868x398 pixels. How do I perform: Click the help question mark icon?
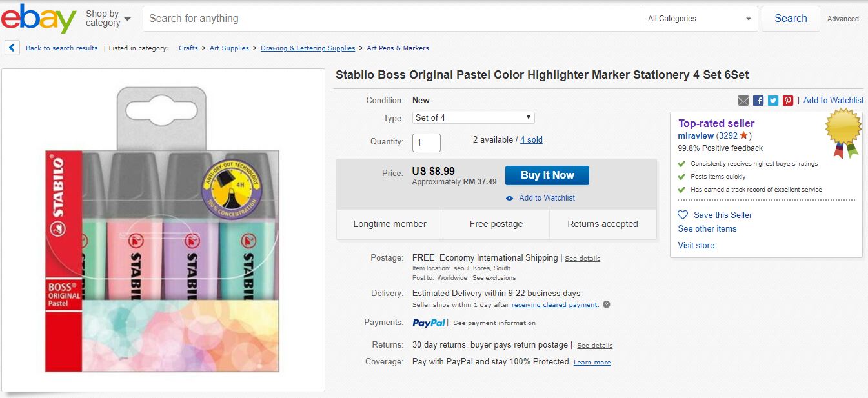click(x=606, y=304)
